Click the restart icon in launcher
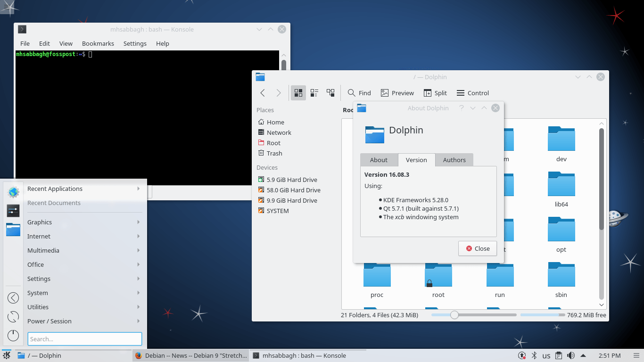The image size is (644, 362). (x=13, y=317)
